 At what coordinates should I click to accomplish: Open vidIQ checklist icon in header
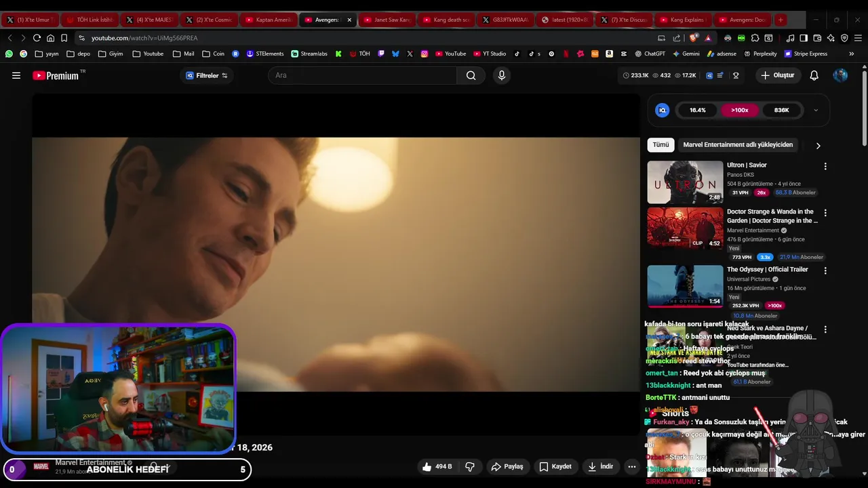[720, 75]
